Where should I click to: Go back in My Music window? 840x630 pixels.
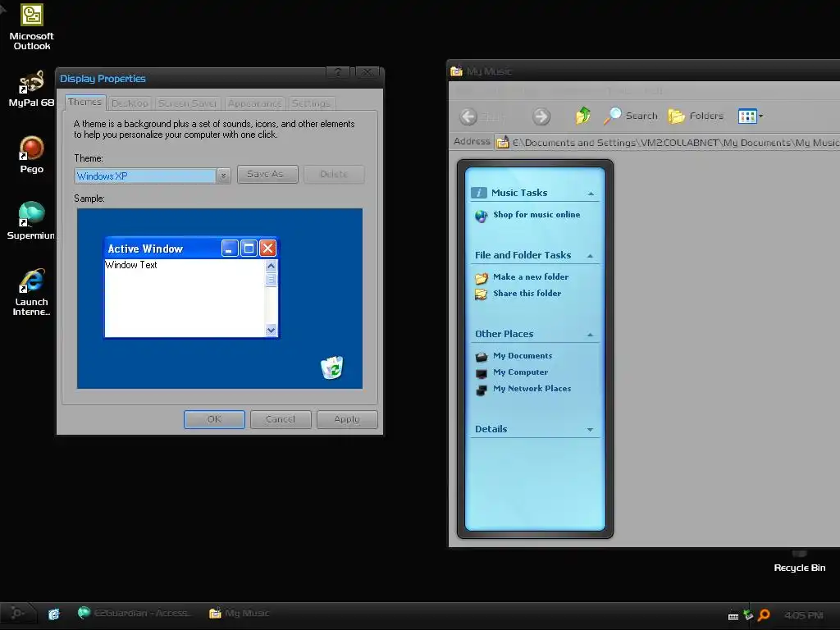click(x=468, y=116)
